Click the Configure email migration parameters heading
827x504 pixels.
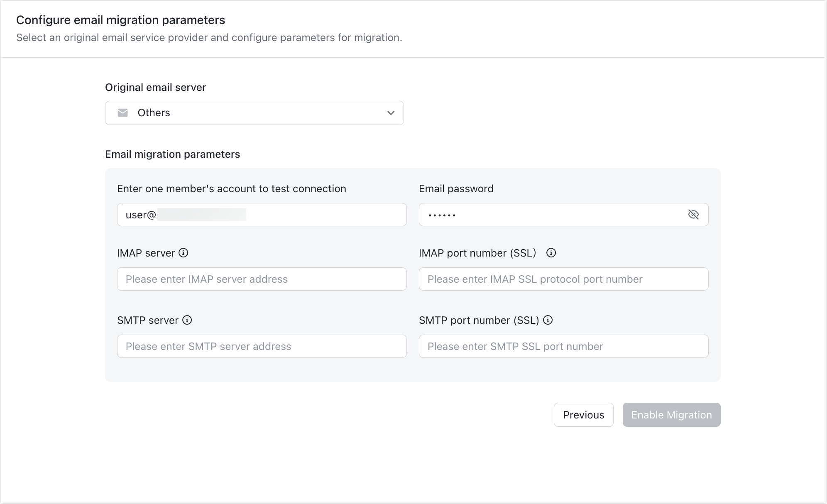tap(120, 20)
